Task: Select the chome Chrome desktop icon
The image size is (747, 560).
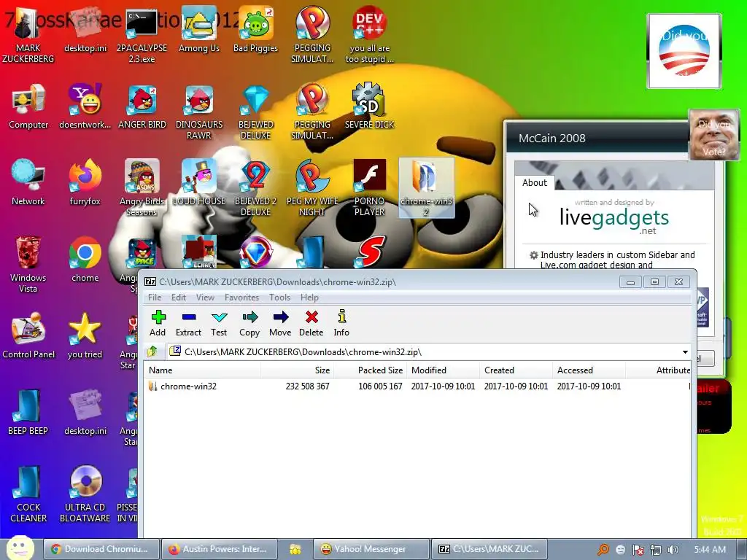Action: coord(85,260)
